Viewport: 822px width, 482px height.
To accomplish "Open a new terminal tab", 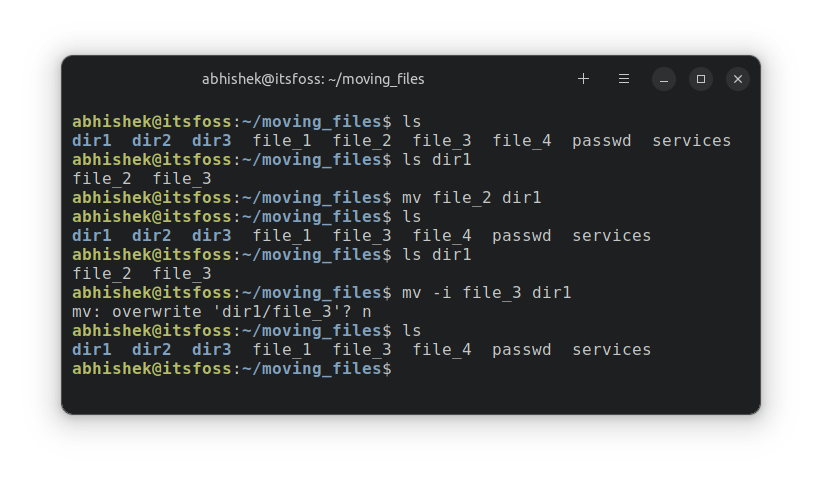I will (584, 79).
